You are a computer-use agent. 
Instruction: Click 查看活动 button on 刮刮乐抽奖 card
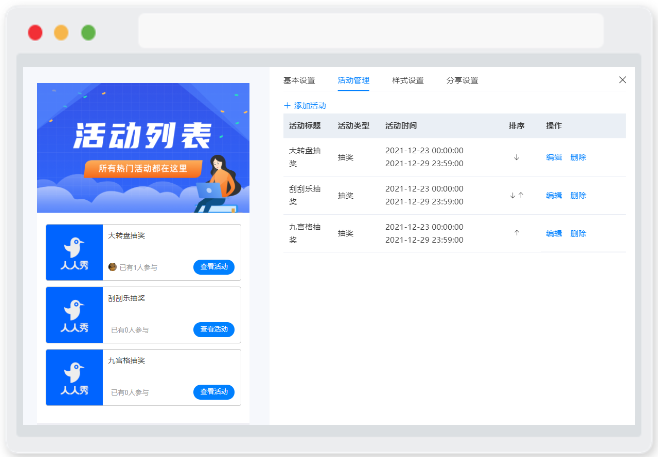click(214, 329)
